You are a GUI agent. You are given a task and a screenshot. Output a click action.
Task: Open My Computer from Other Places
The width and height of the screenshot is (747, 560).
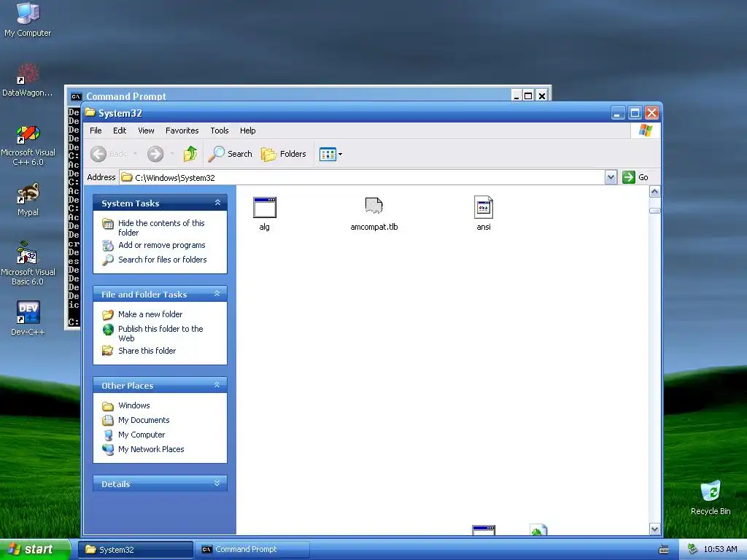[142, 435]
